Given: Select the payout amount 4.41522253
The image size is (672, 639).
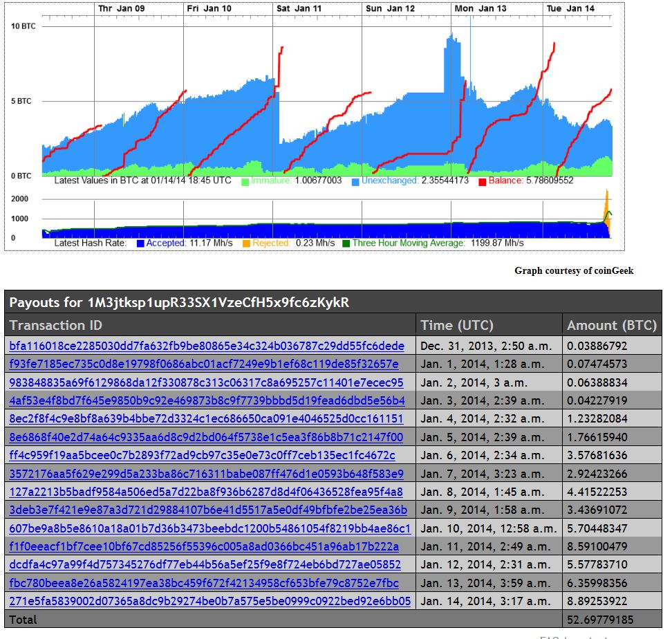Looking at the screenshot, I should coord(597,492).
